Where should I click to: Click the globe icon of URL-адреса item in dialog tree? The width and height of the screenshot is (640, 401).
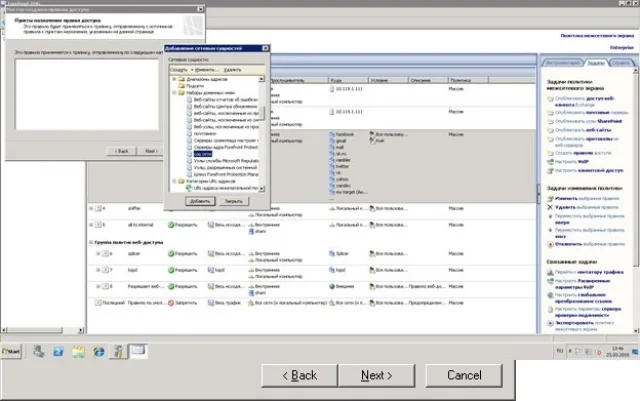coord(189,188)
